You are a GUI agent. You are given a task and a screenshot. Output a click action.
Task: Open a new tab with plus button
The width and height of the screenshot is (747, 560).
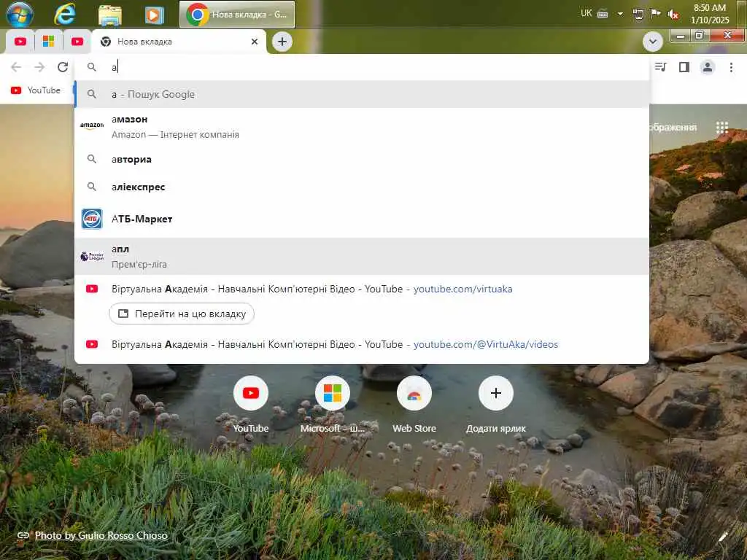coord(282,42)
